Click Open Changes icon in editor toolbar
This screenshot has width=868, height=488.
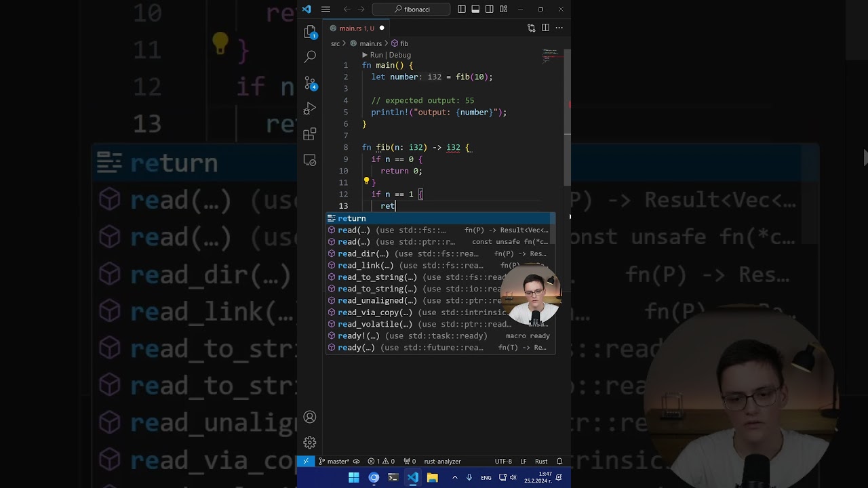pyautogui.click(x=532, y=28)
